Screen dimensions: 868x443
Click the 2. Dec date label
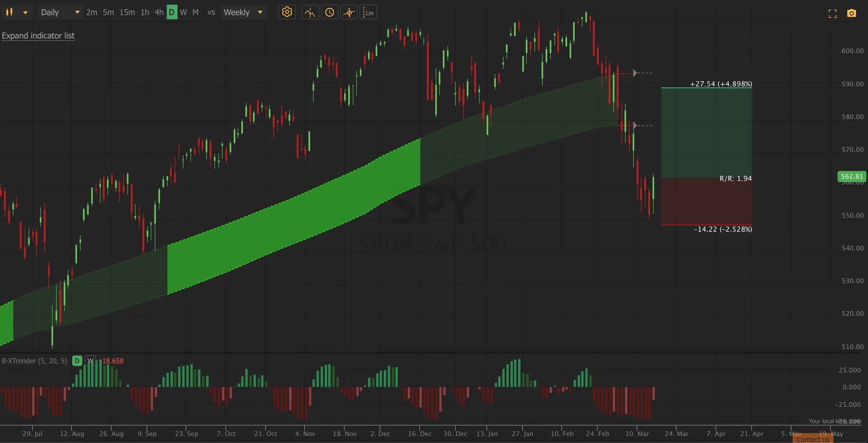tap(380, 434)
